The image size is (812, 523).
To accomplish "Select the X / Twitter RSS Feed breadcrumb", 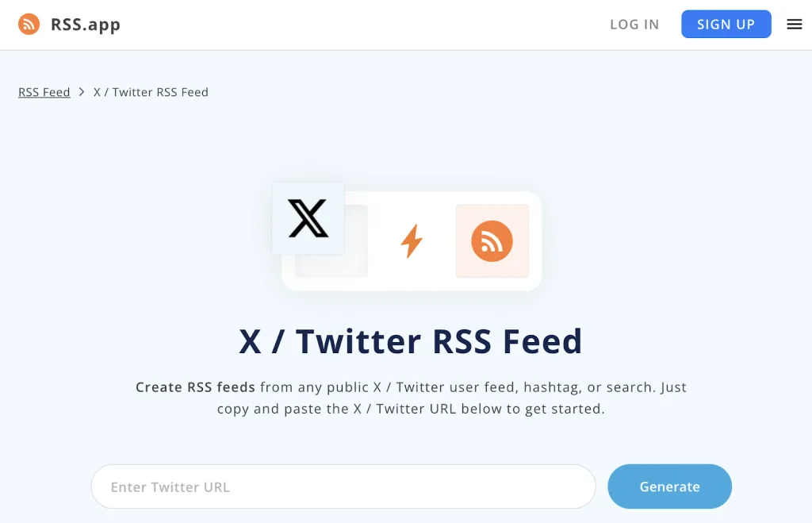I will [x=151, y=92].
